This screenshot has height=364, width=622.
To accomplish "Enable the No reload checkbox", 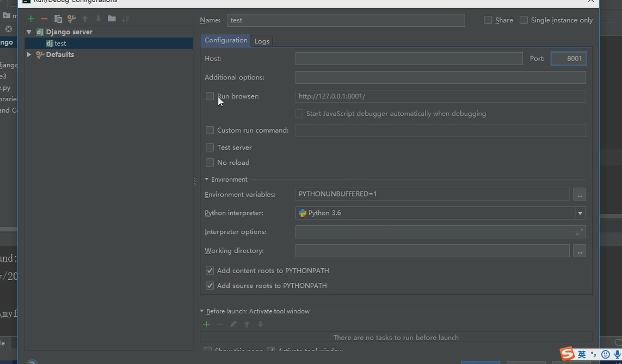I will [x=210, y=163].
